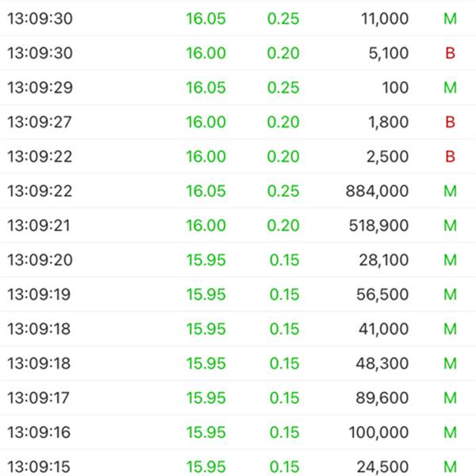Click price 16.05 at 13:09:29
The image size is (476, 476).
point(205,88)
